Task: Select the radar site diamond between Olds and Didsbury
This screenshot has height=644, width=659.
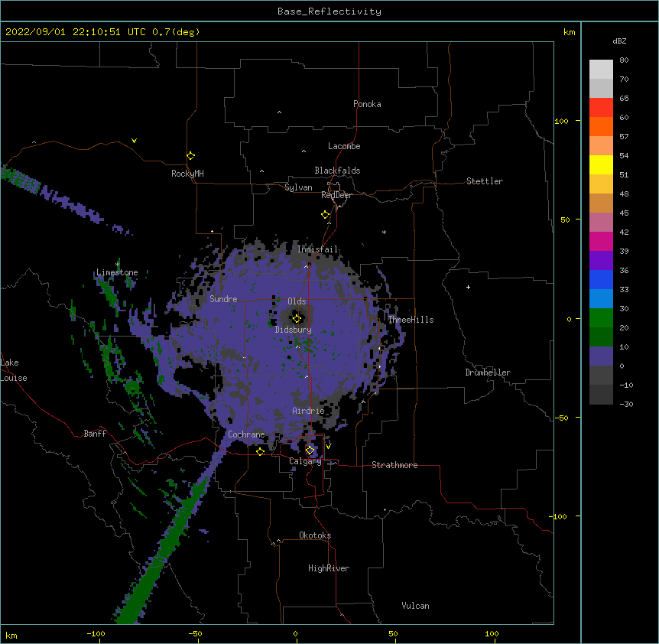Action: click(297, 319)
